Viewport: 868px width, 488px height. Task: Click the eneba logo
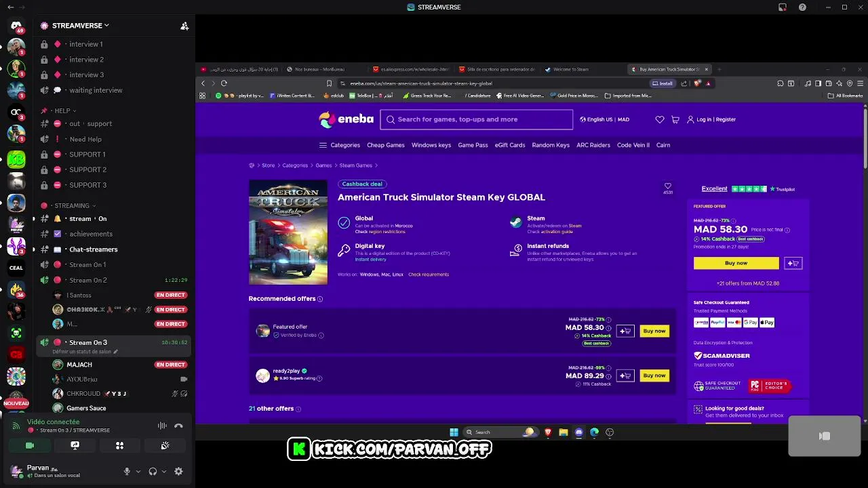[346, 119]
